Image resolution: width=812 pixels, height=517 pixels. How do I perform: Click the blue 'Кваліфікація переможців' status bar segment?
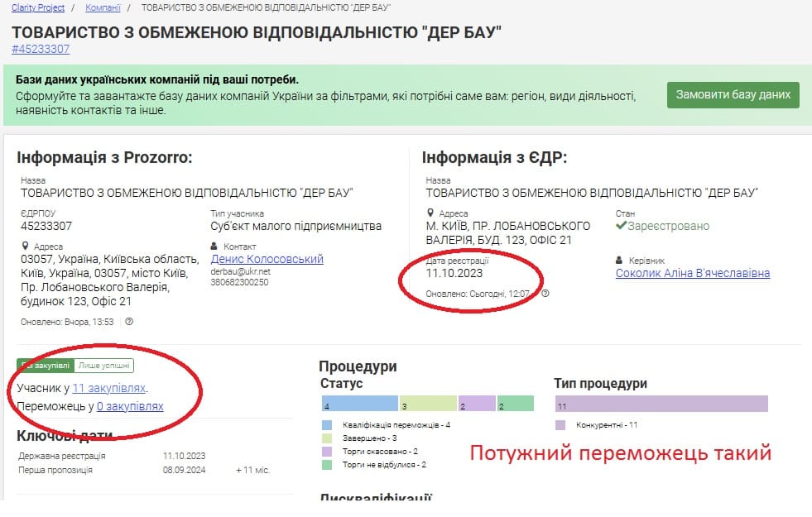[359, 404]
